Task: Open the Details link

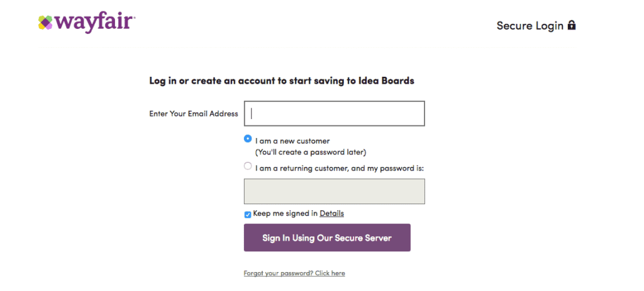Action: click(331, 214)
